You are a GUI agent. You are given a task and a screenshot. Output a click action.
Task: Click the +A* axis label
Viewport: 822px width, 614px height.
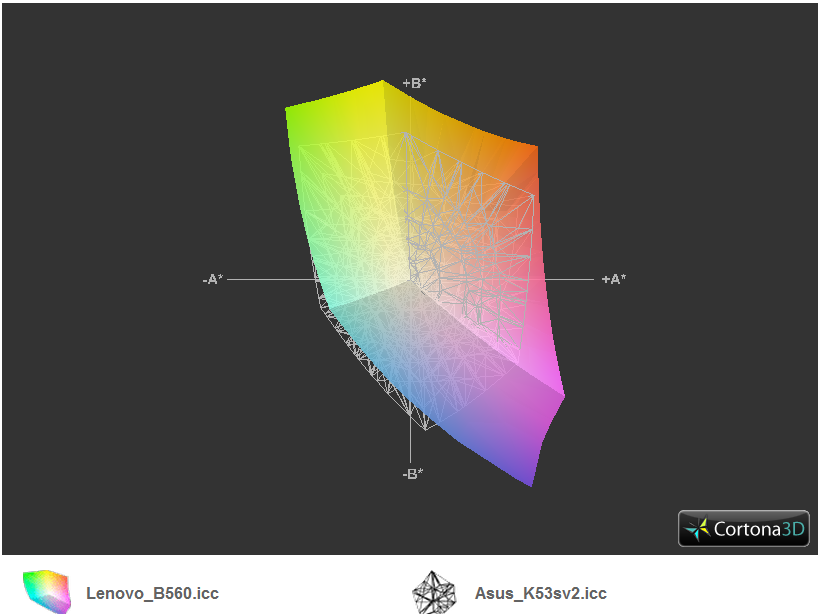pos(613,279)
